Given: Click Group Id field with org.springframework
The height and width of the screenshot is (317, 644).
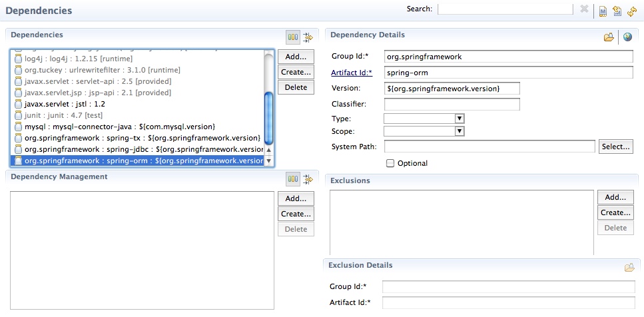Looking at the screenshot, I should [x=508, y=57].
